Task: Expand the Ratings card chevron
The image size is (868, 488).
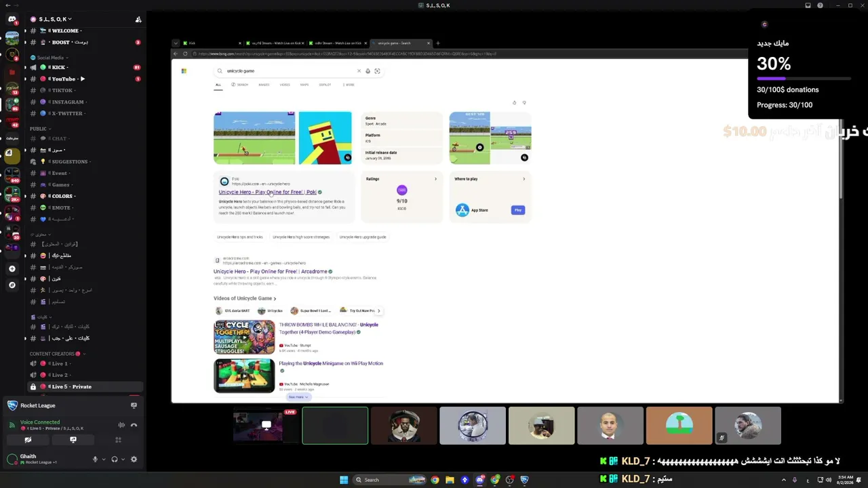Action: click(435, 179)
